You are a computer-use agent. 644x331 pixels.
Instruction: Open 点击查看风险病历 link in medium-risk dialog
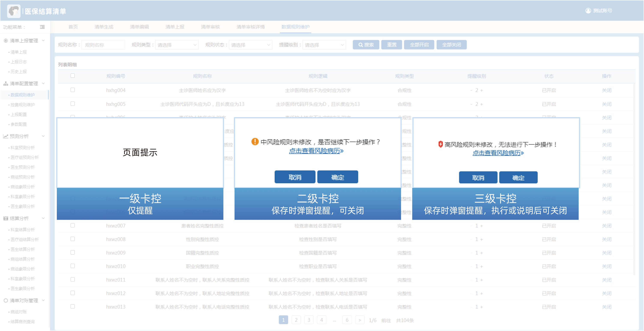tap(316, 151)
